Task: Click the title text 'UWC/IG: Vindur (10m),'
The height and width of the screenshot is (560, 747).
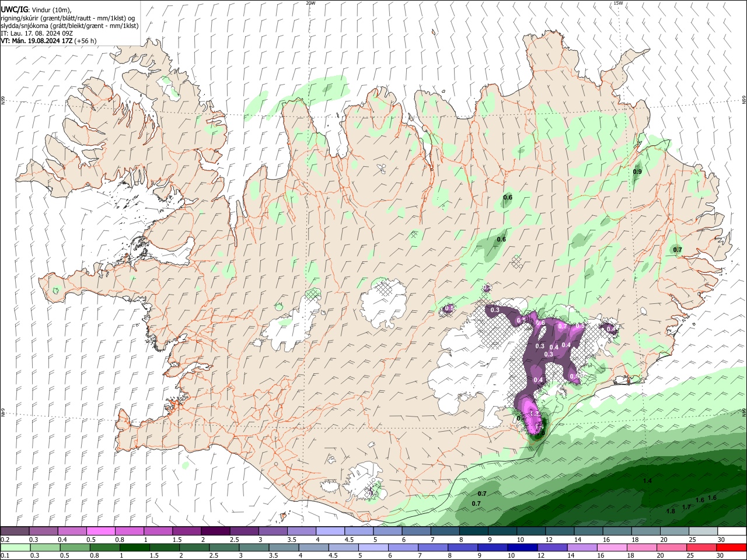Action: point(36,10)
